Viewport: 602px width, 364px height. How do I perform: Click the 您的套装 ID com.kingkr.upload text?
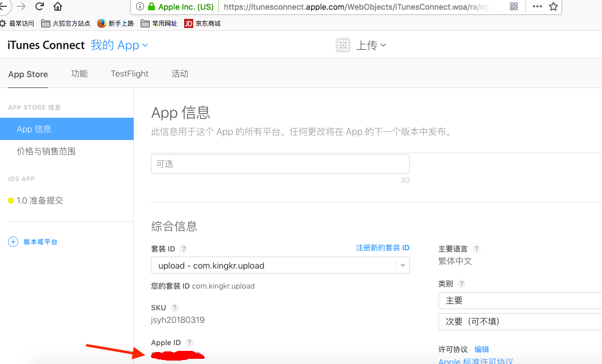203,286
